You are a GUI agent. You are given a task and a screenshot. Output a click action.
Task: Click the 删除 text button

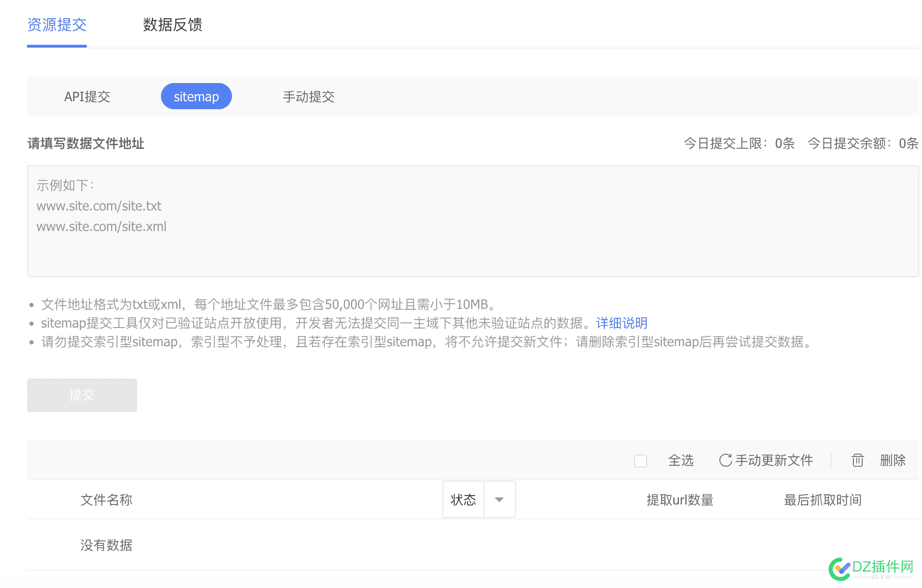[x=893, y=461]
